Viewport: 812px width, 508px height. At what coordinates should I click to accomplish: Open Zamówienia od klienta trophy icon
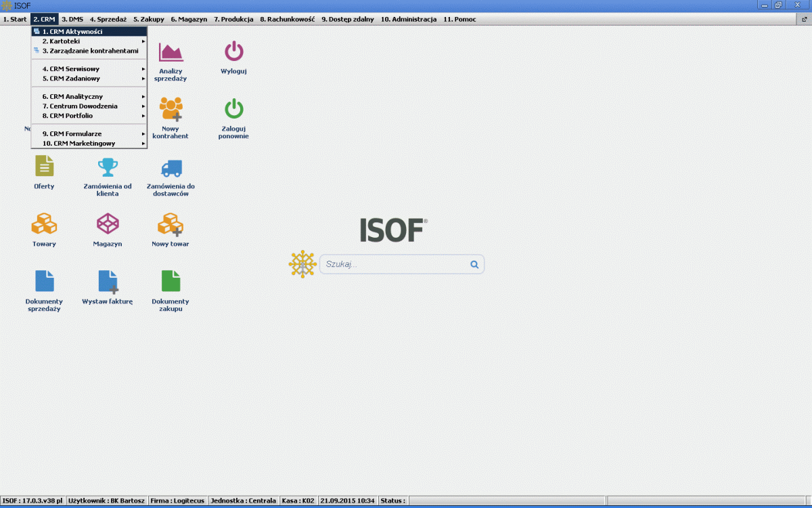point(108,167)
